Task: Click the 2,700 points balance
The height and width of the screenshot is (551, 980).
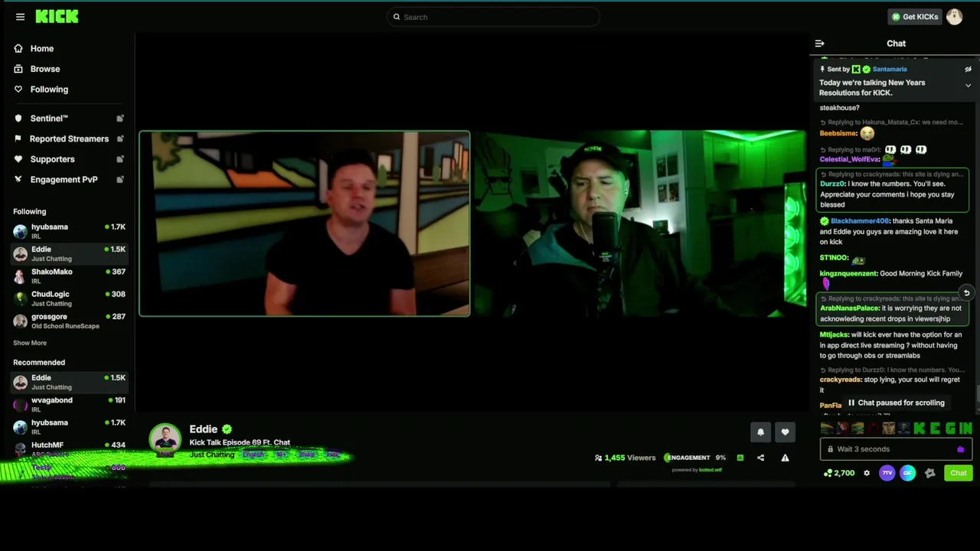Action: 838,473
